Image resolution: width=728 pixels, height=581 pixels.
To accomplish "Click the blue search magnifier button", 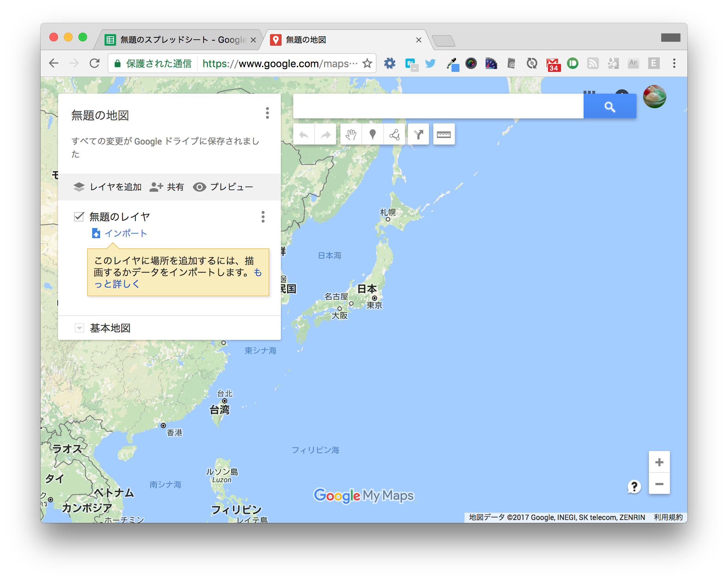I will click(610, 106).
